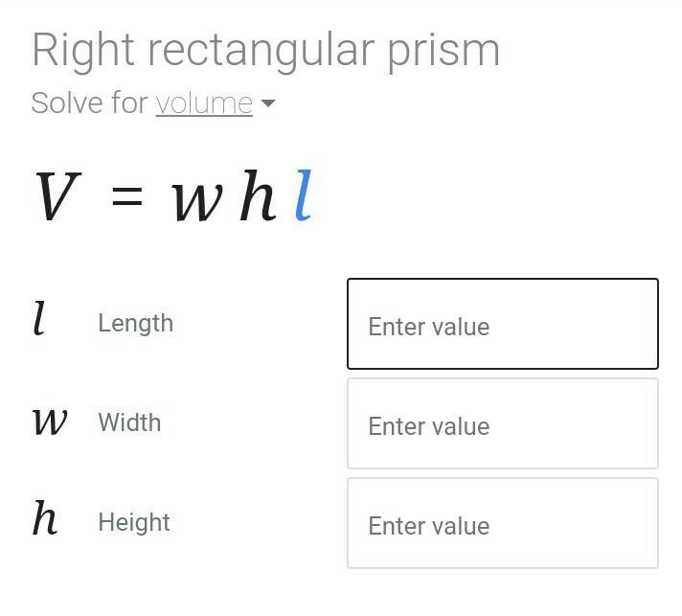Image resolution: width=682 pixels, height=616 pixels.
Task: Click the Length value input field
Action: pyautogui.click(x=502, y=325)
